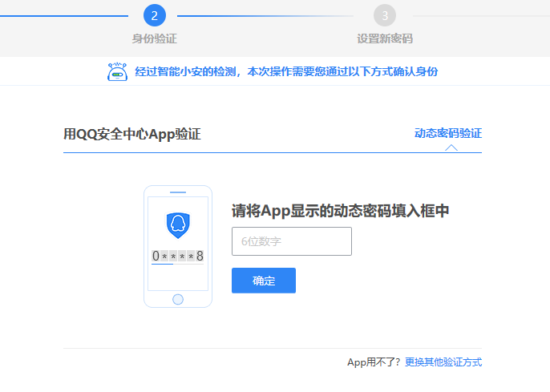
Task: Click the 设置新密码 step label
Action: pyautogui.click(x=385, y=38)
